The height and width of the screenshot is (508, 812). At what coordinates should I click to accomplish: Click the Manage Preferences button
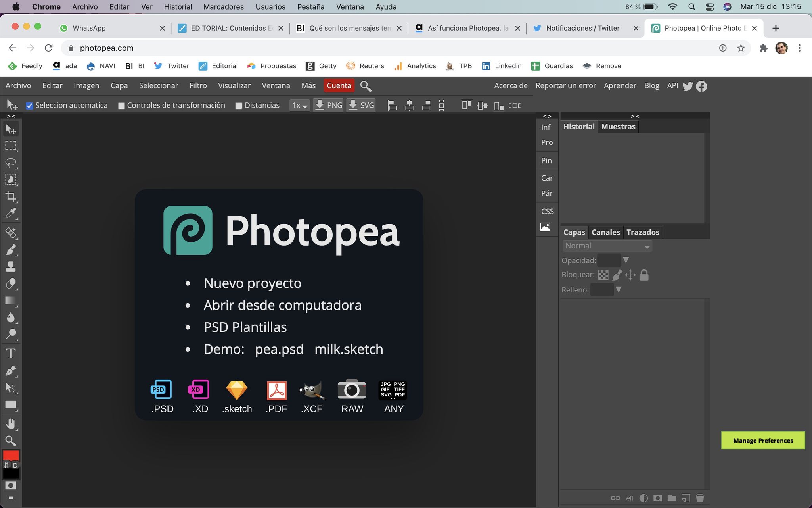(763, 440)
